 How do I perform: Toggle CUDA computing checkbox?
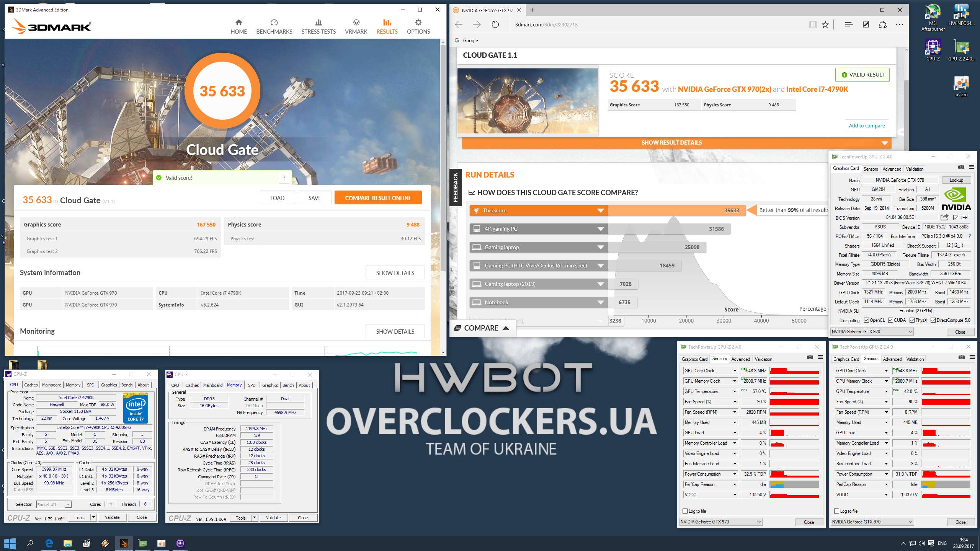890,320
